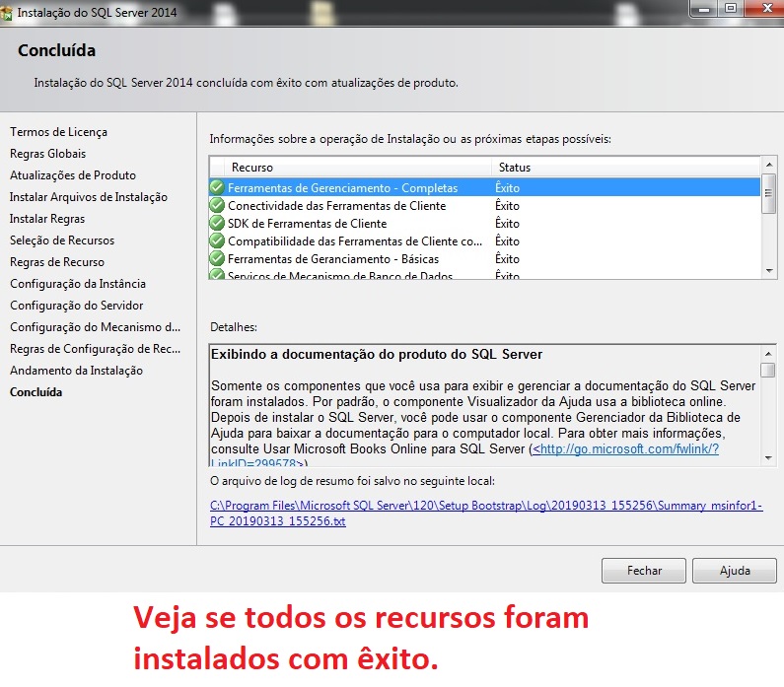Click the Regras de Configuração de Rec... step
784x687 pixels.
95,349
